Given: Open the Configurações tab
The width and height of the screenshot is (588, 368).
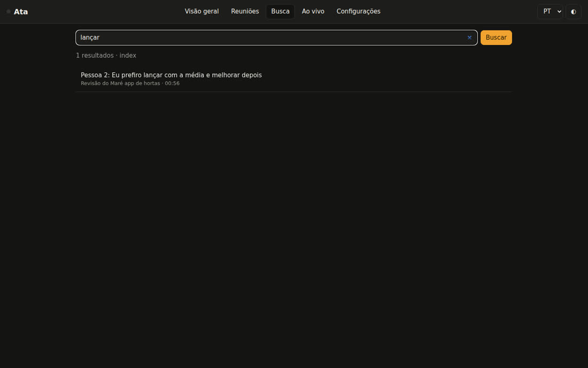Looking at the screenshot, I should pos(359,12).
